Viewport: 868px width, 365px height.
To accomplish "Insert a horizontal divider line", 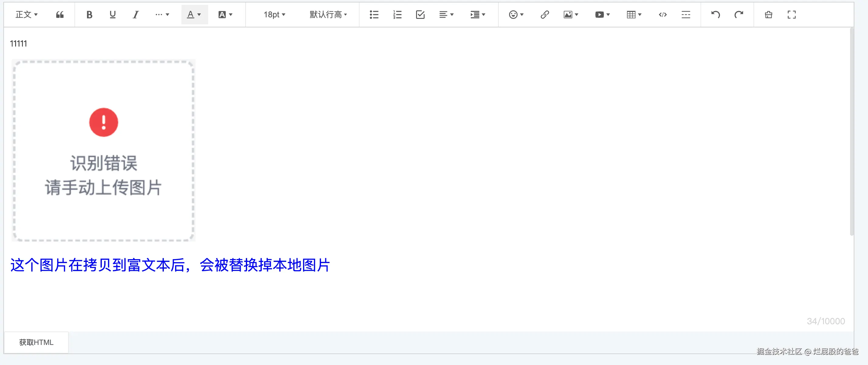I will tap(686, 15).
